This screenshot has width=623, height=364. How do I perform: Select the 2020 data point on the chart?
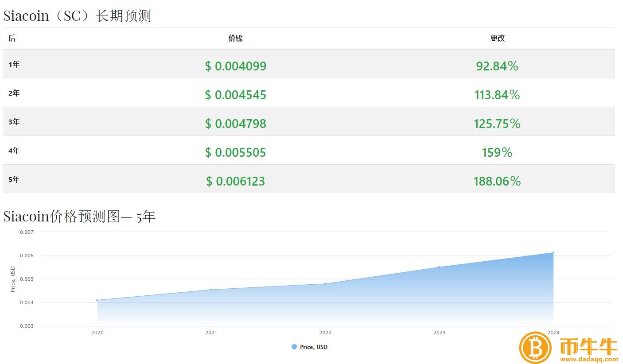pos(97,300)
